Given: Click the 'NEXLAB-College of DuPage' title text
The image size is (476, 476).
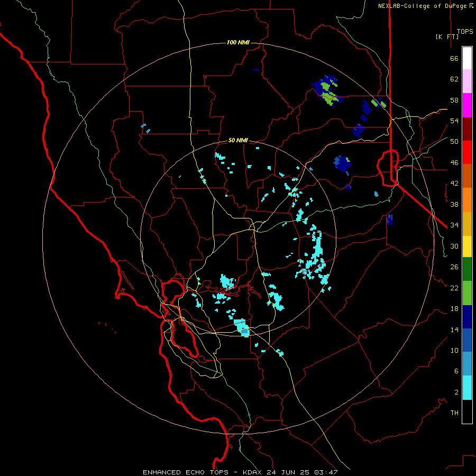Looking at the screenshot, I should click(422, 6).
